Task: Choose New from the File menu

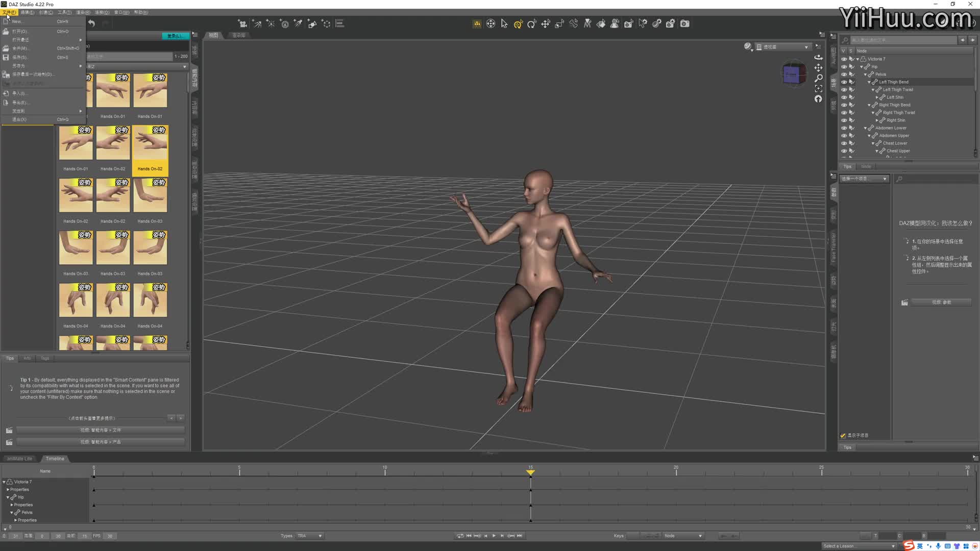Action: pyautogui.click(x=17, y=21)
